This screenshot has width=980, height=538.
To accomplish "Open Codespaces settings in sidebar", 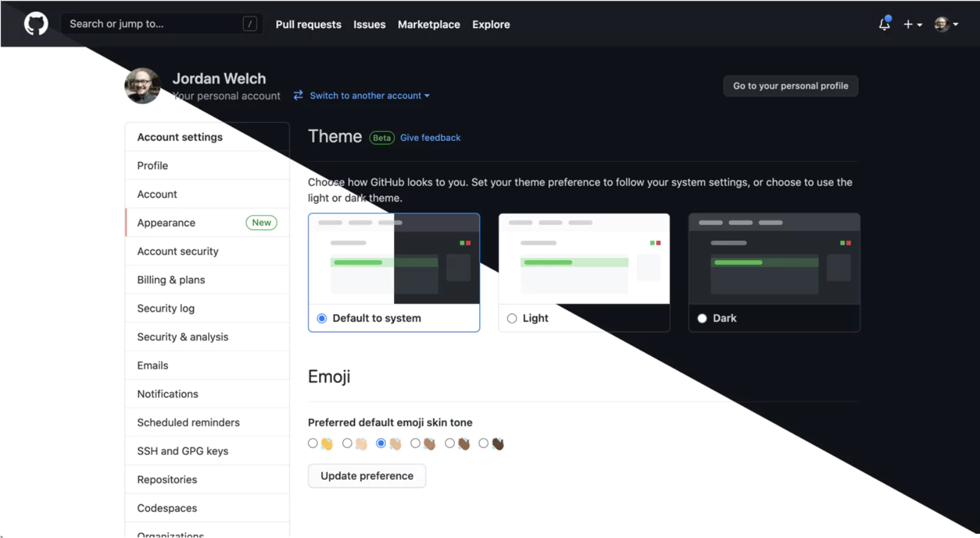I will [207, 508].
